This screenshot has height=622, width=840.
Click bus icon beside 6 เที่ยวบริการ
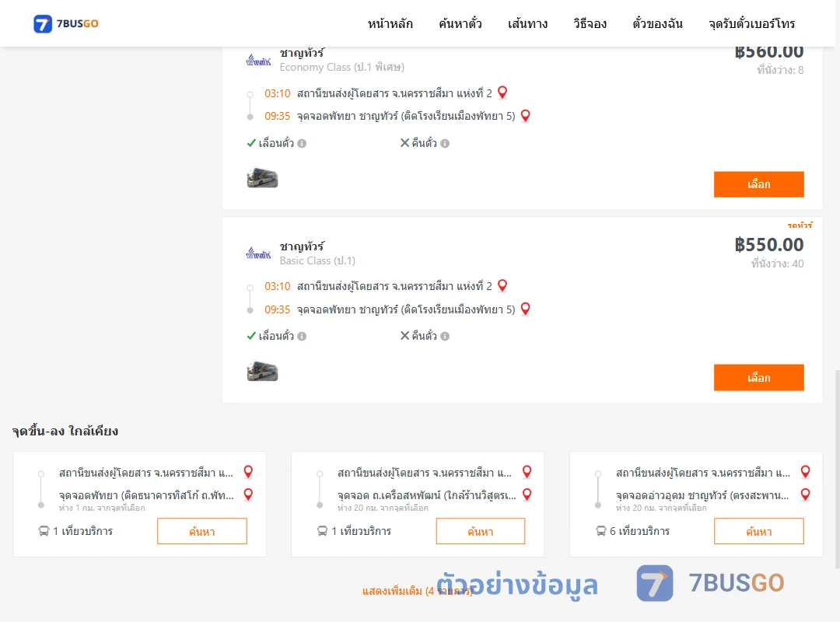point(601,531)
